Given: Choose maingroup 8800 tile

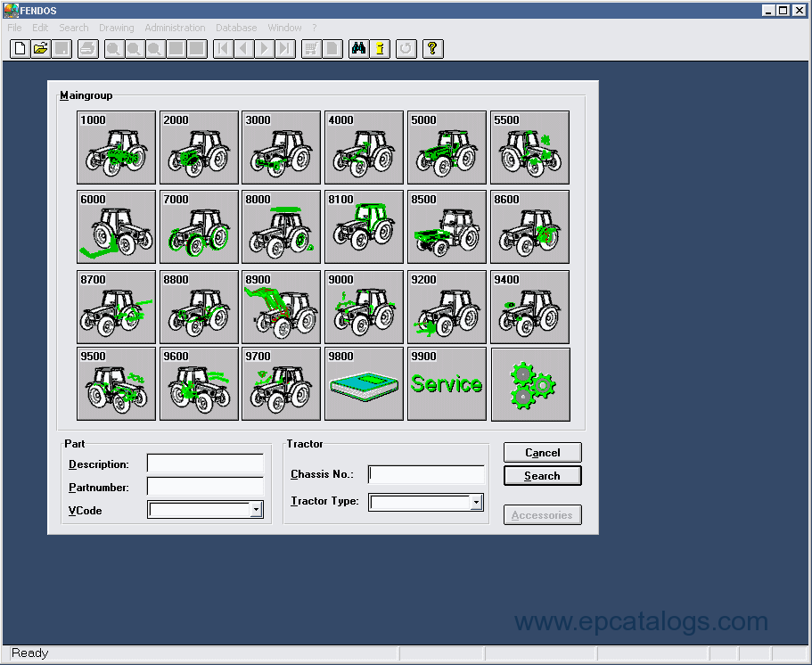Looking at the screenshot, I should click(199, 307).
